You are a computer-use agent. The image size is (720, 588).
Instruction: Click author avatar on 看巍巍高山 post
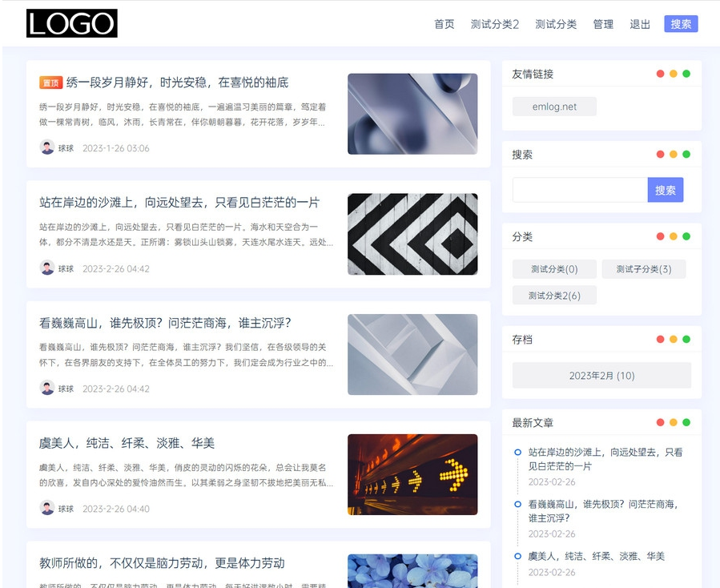46,389
